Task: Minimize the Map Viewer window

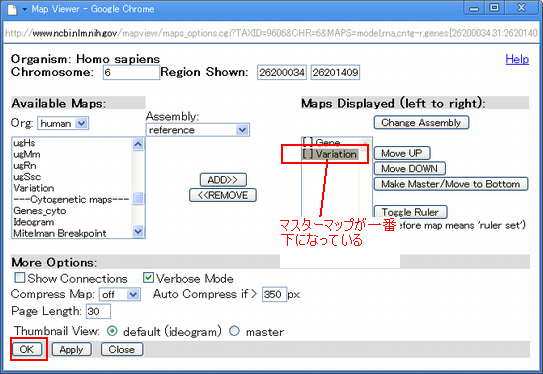Action: point(474,8)
